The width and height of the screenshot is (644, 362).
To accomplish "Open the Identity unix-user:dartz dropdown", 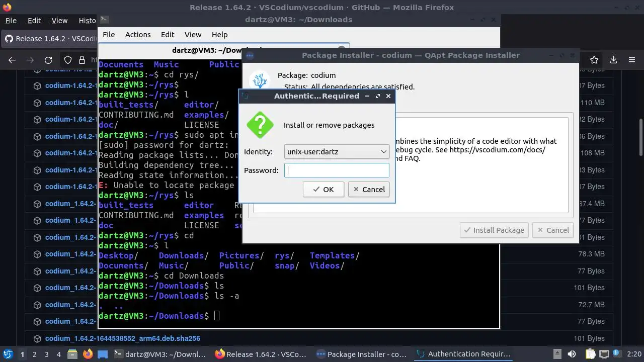I will [337, 151].
